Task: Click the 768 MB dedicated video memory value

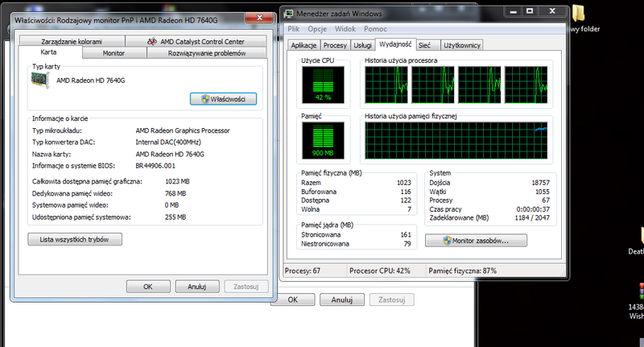Action: coord(175,193)
